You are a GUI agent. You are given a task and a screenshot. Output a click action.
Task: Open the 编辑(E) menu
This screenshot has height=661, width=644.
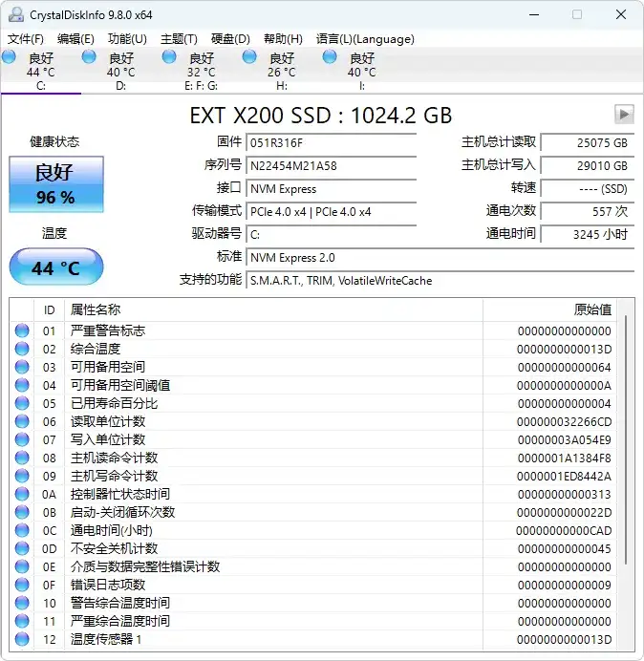point(75,39)
